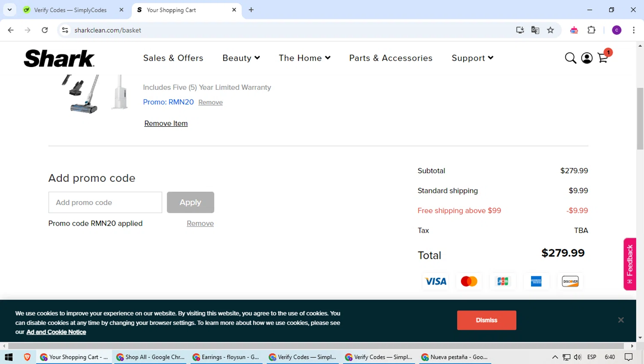Expand the Support menu
Viewport: 644px width, 364px height.
point(472,58)
